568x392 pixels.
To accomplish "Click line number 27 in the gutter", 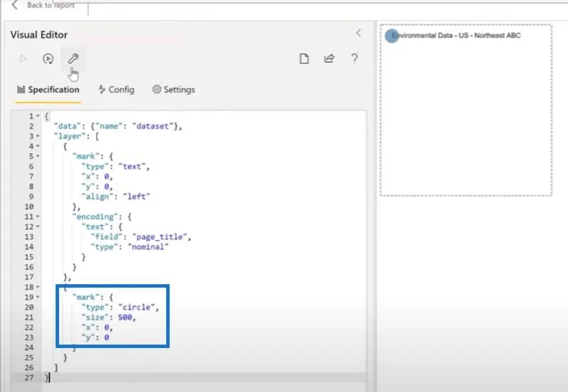I will 29,378.
